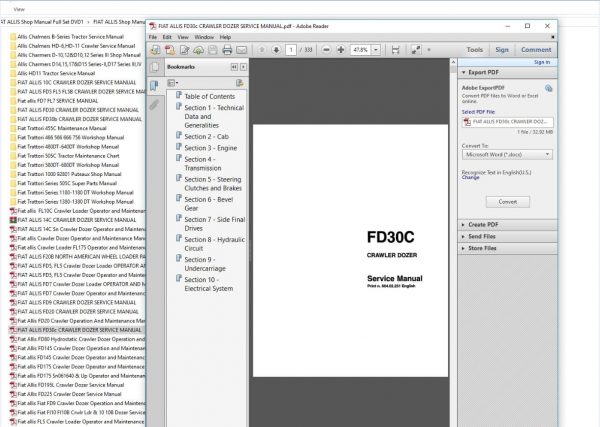This screenshot has width=600, height=427.
Task: Jump to Section 8 - Hydraulic Circuit bookmark
Action: pyautogui.click(x=214, y=244)
